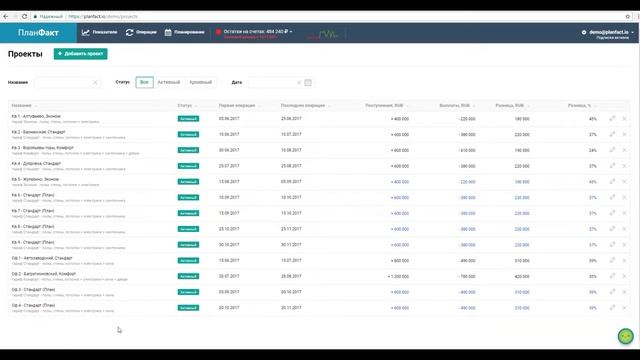
Task: Open demo@planfact.io account menu
Action: (608, 32)
